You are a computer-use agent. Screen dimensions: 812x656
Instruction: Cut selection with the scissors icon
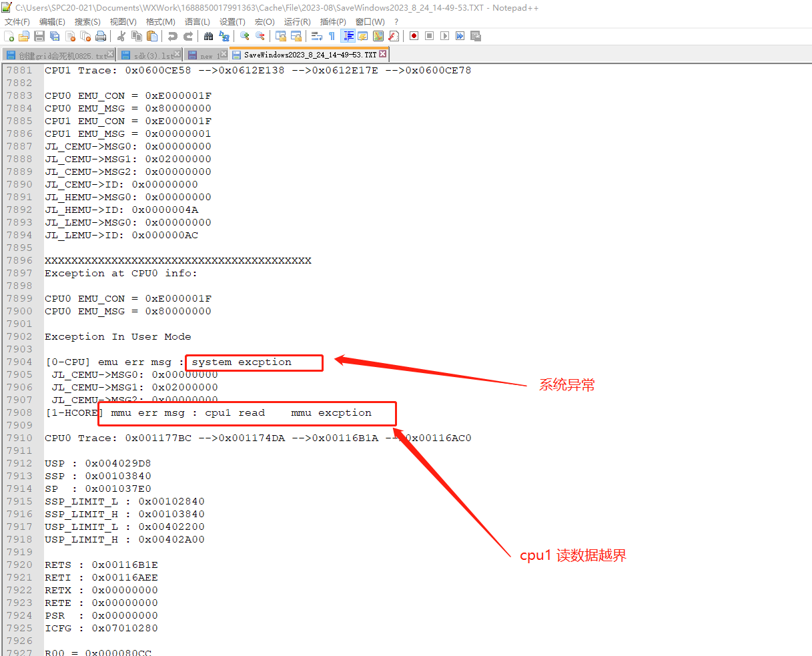(x=121, y=36)
